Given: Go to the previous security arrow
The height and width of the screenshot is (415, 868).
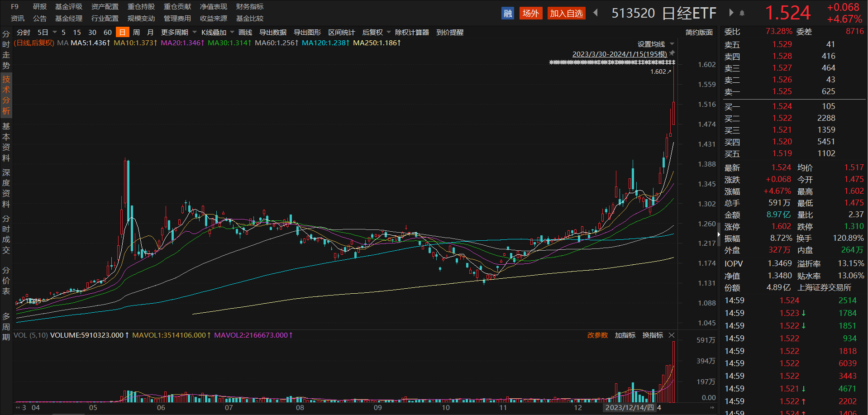Looking at the screenshot, I should coord(596,13).
